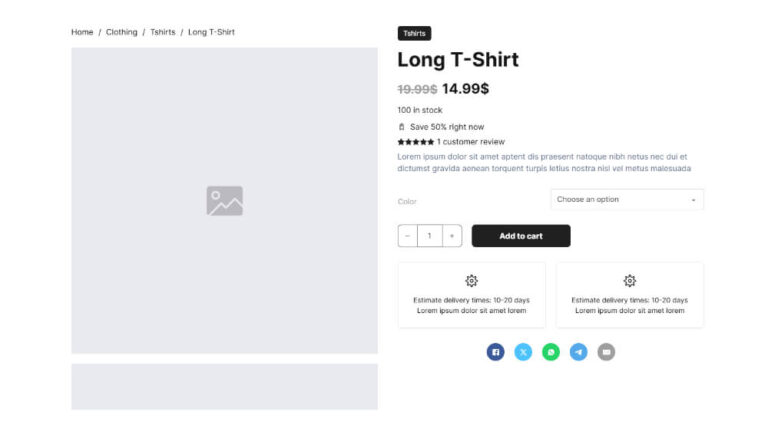Screen dimensions: 768x432
Task: Open Clothing breadcrumb link
Action: [122, 32]
